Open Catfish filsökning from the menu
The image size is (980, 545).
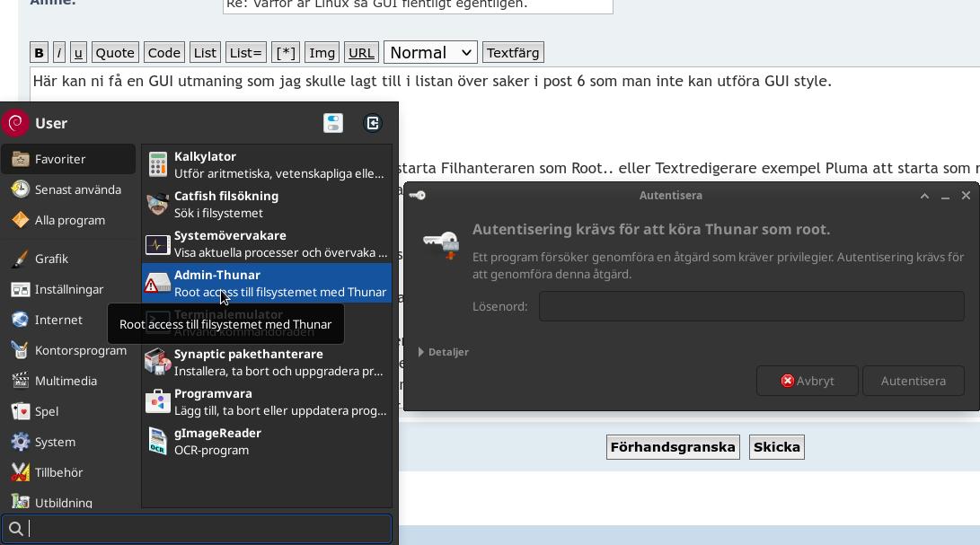[x=157, y=204]
